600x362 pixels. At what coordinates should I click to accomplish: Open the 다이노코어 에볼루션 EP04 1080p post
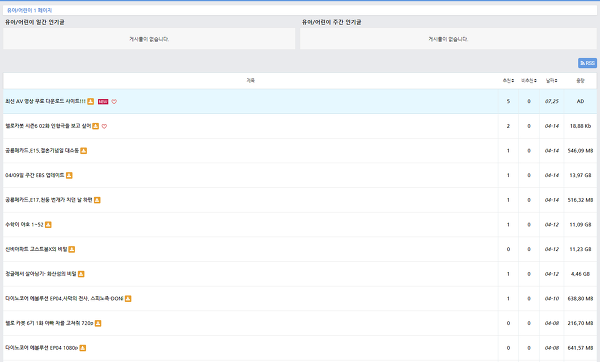click(42, 348)
